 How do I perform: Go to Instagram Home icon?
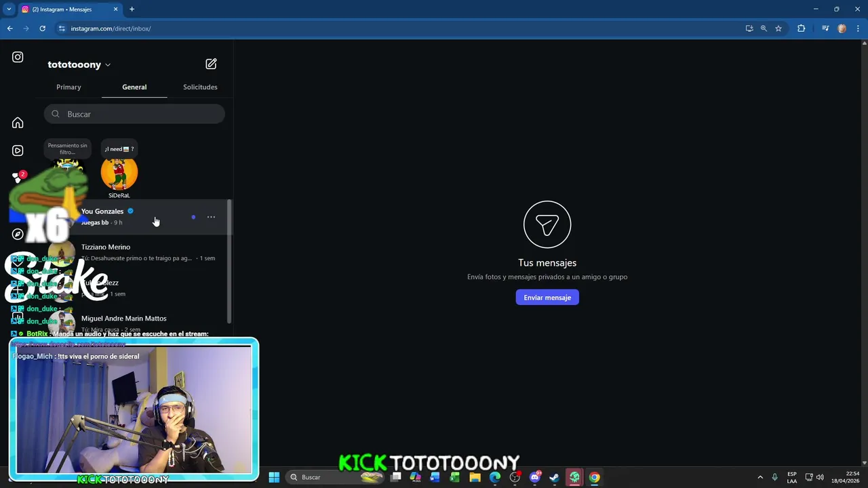18,123
